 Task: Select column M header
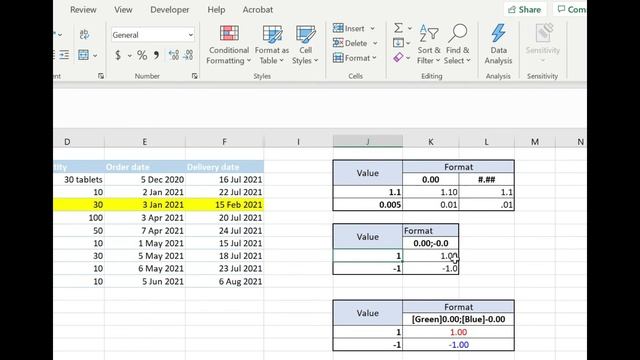(535, 141)
